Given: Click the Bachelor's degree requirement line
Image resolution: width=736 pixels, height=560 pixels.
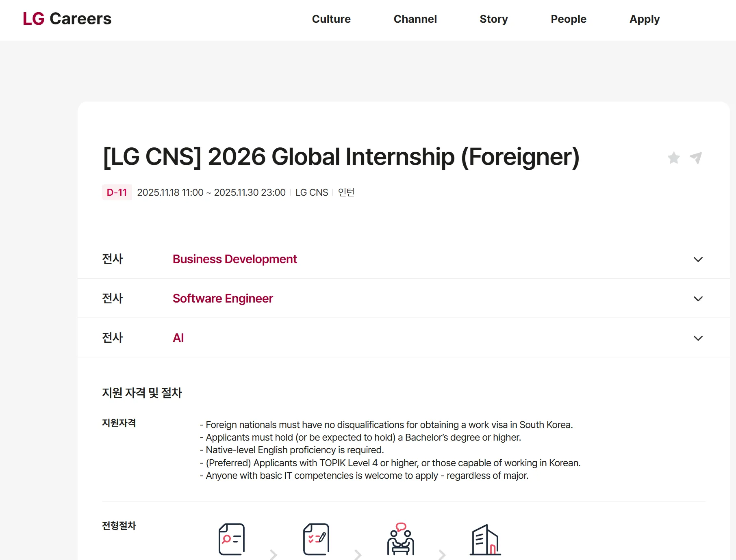Looking at the screenshot, I should pyautogui.click(x=360, y=437).
